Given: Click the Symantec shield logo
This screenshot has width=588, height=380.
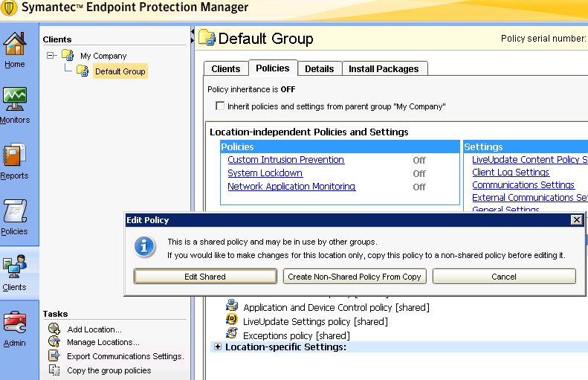Looking at the screenshot, I should (x=9, y=8).
